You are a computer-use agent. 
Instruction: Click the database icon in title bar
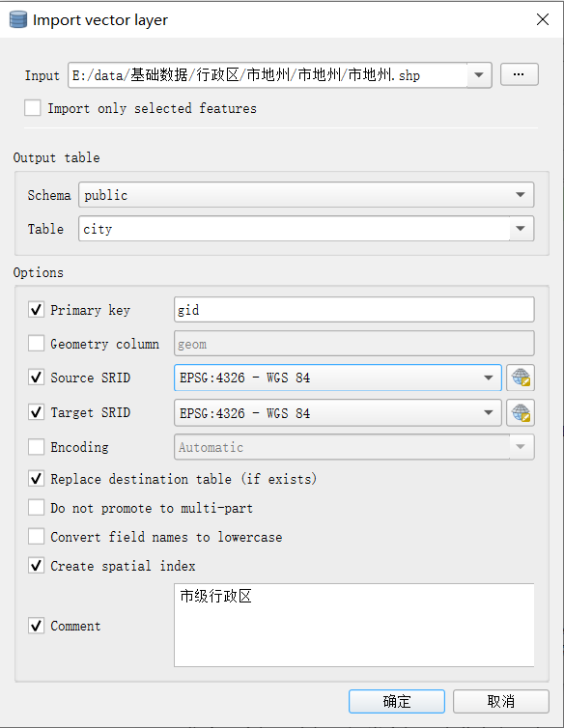click(18, 19)
